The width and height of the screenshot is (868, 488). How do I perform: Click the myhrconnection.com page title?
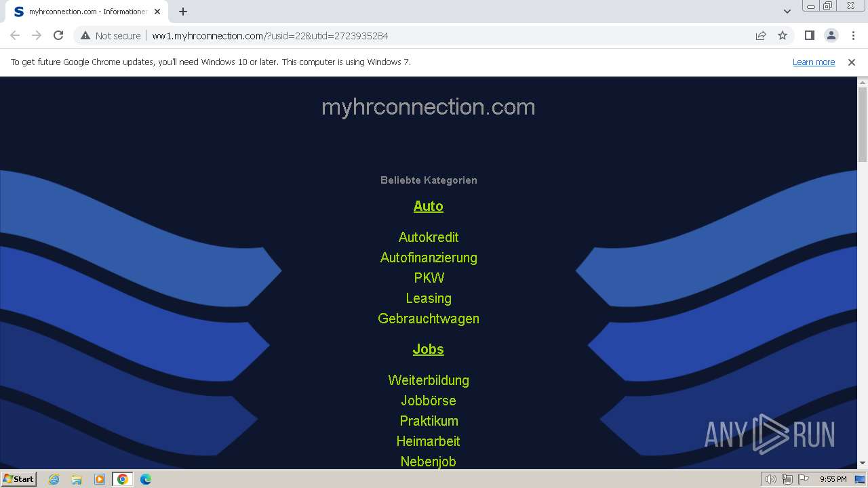tap(429, 107)
